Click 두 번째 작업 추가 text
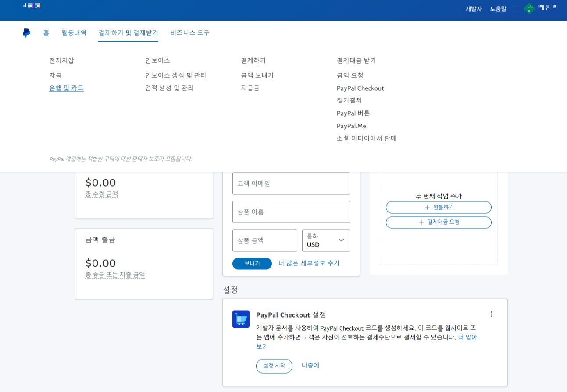This screenshot has height=392, width=567. [439, 196]
